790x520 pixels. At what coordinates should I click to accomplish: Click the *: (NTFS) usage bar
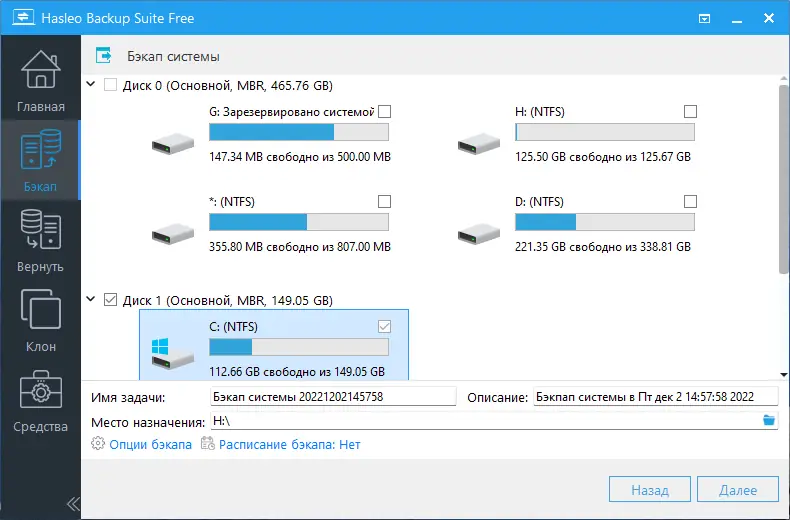(299, 222)
